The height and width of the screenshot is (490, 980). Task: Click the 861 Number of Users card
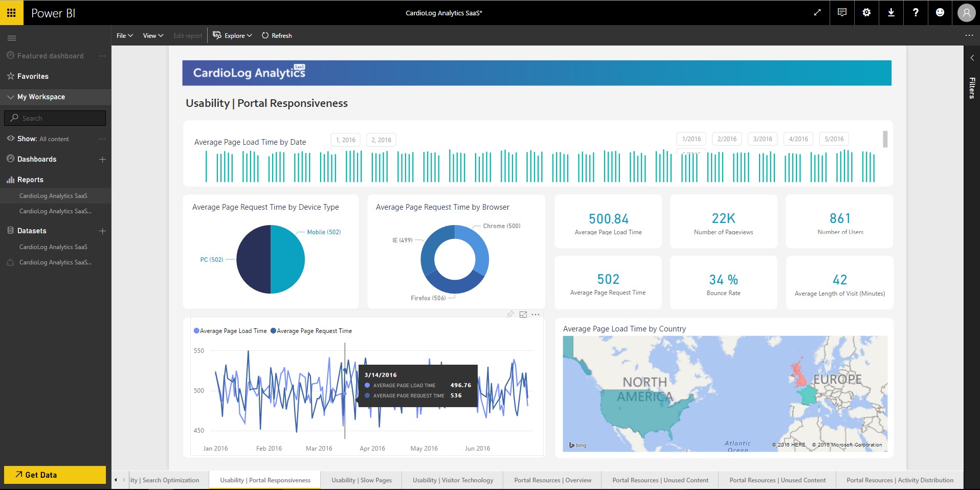(x=840, y=221)
